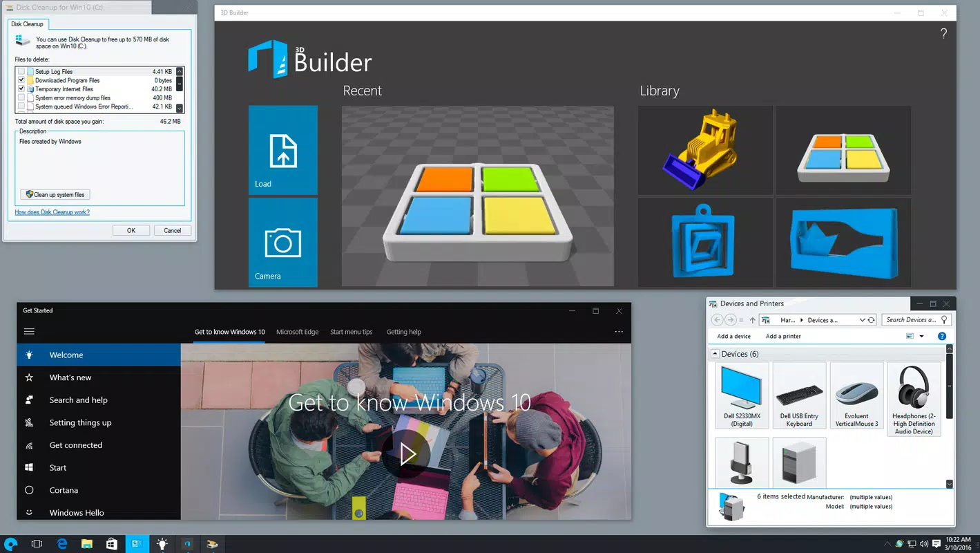Check the Setup Log Files checkbox

click(21, 72)
